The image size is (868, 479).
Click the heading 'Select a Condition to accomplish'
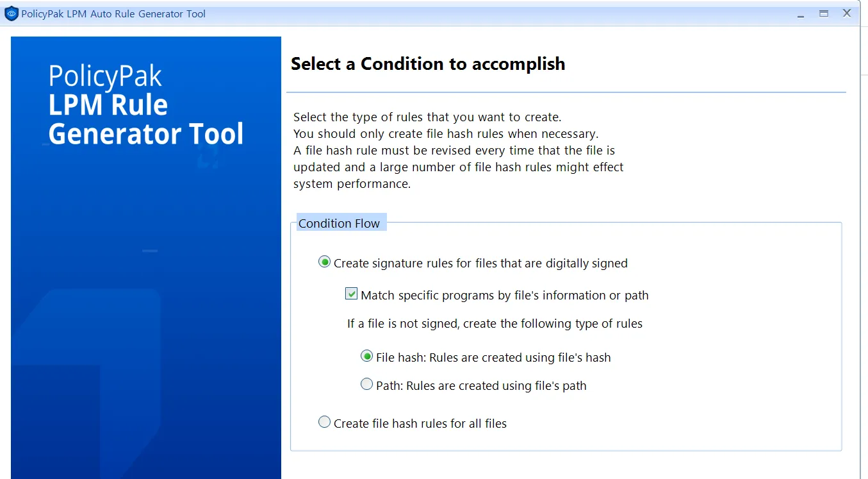coord(428,64)
